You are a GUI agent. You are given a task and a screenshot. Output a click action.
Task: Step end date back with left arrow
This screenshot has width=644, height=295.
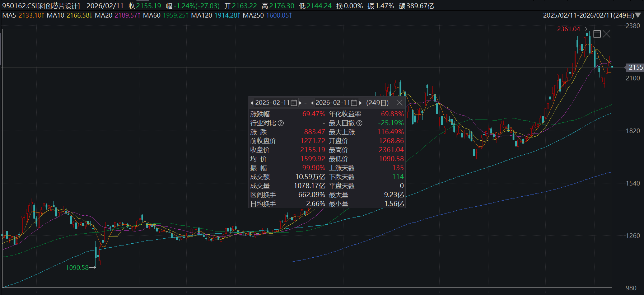coord(312,103)
